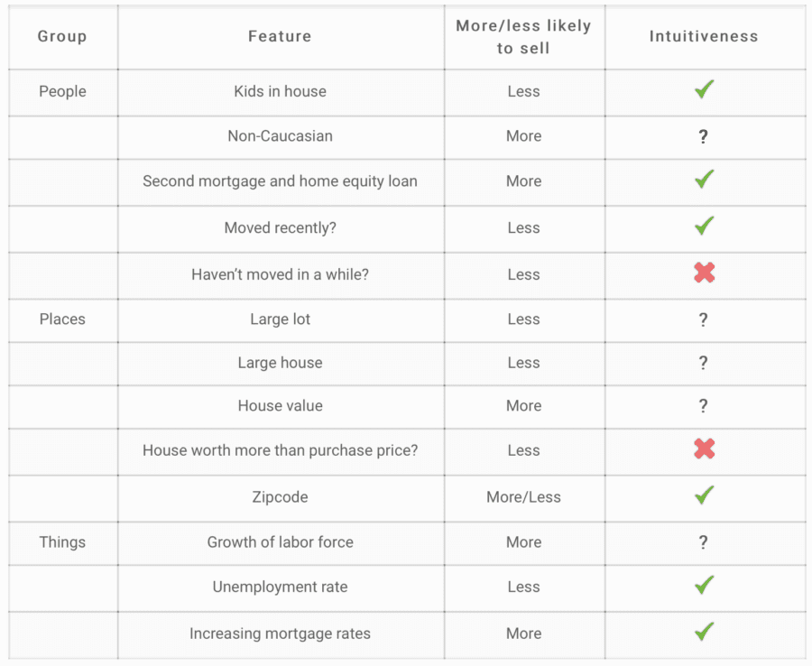Click the green checkmark for Kids in house

(705, 89)
